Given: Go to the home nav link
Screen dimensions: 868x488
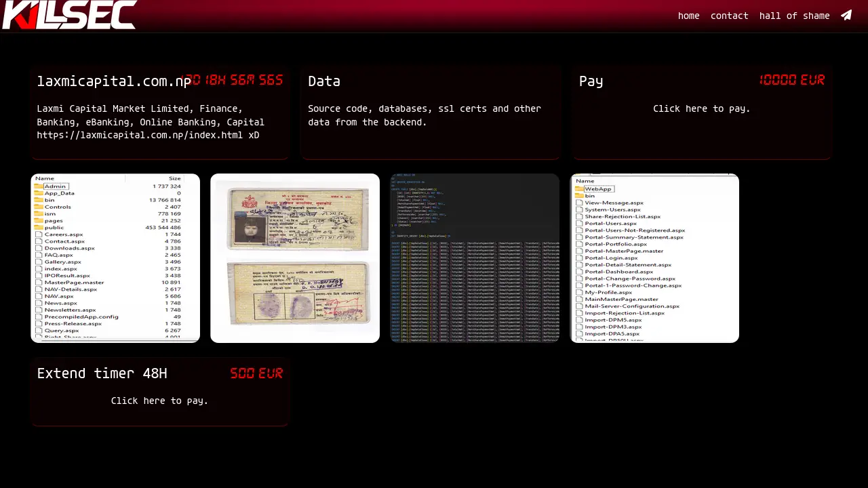Looking at the screenshot, I should tap(688, 16).
